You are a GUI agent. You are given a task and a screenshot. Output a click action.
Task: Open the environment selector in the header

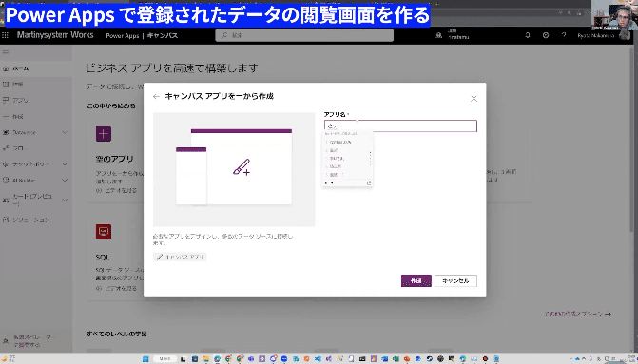tap(454, 34)
